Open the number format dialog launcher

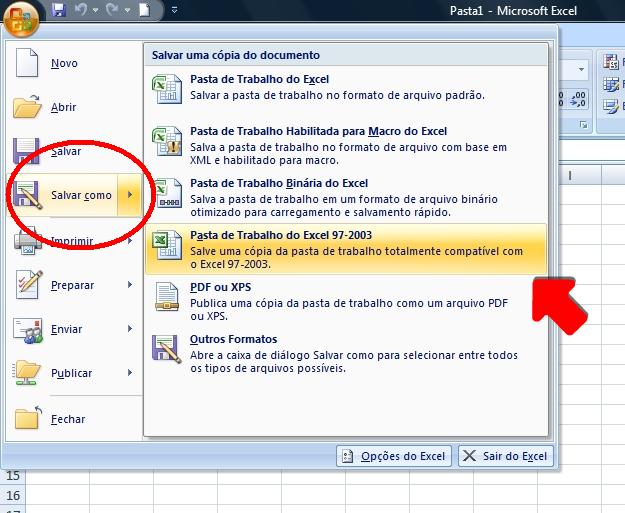(584, 125)
